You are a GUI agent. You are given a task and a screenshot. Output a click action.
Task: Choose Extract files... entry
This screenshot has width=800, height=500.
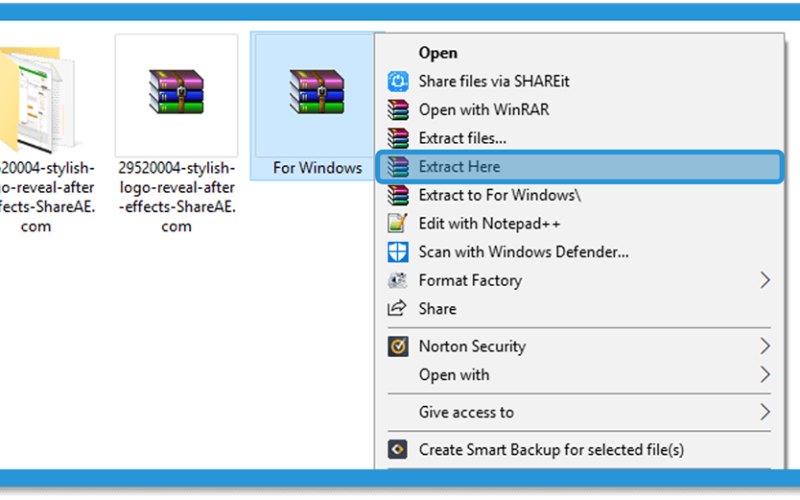[579, 138]
